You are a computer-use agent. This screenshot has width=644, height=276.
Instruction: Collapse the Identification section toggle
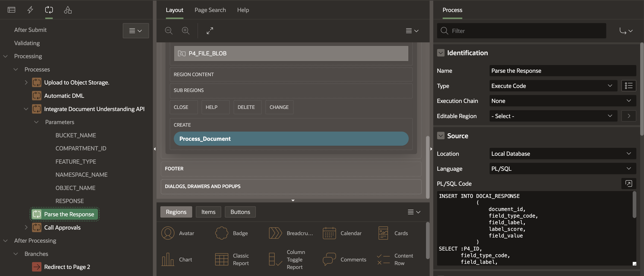pos(441,53)
